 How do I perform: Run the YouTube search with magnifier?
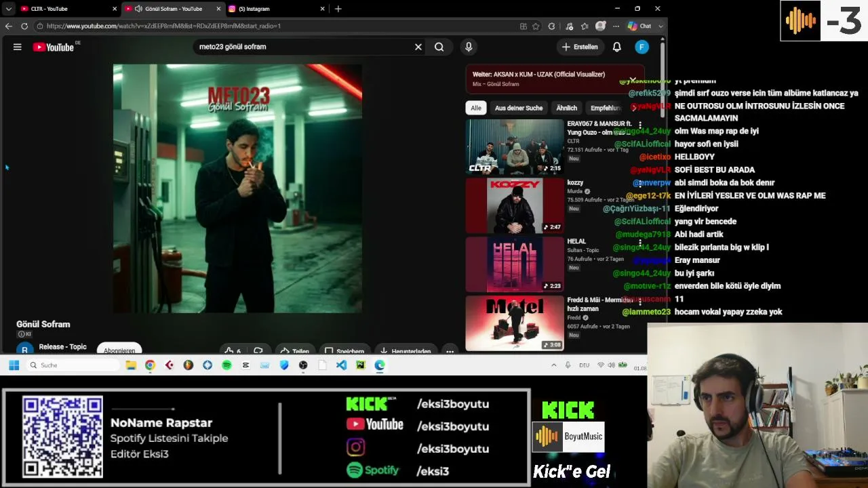pos(439,47)
